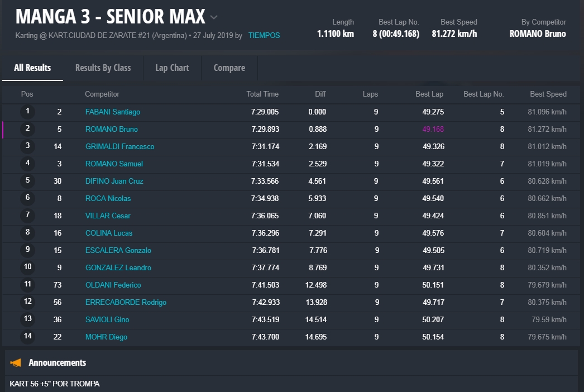
Task: Click the Best Lap column header
Action: tap(429, 94)
